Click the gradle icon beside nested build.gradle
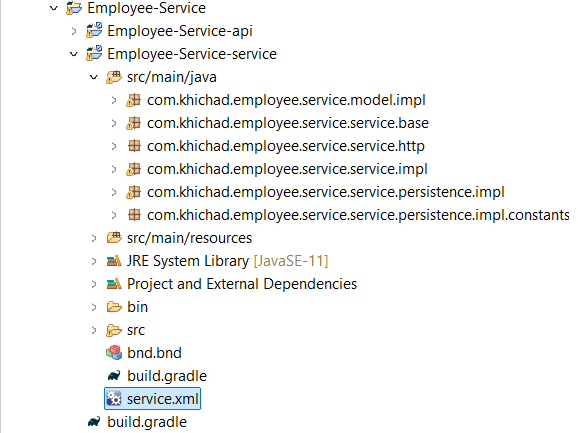Image resolution: width=578 pixels, height=433 pixels. pos(114,376)
